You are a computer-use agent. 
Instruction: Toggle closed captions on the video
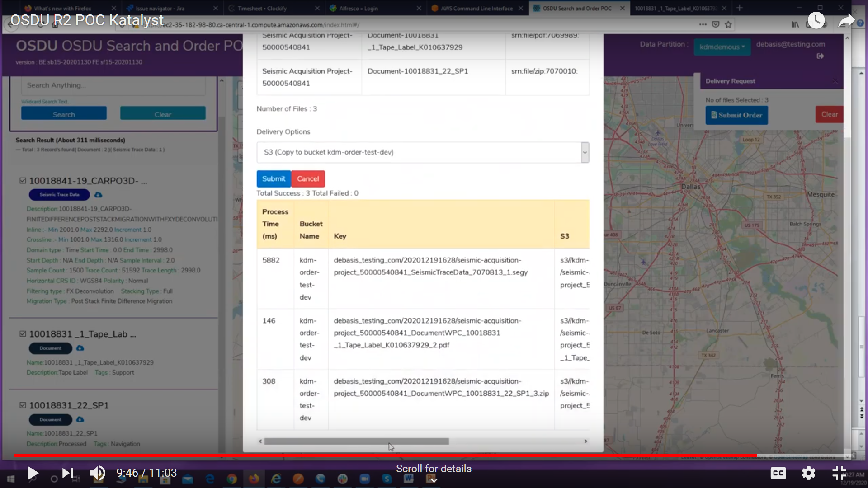pos(778,473)
